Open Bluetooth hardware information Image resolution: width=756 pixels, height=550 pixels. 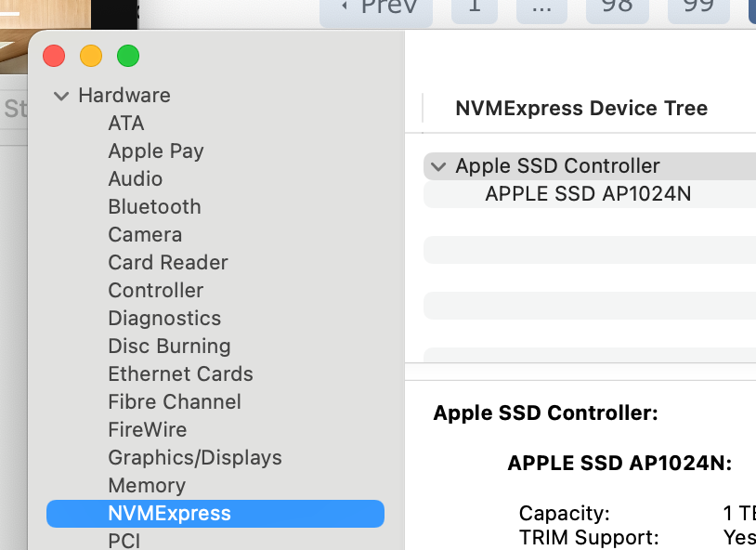click(x=154, y=207)
